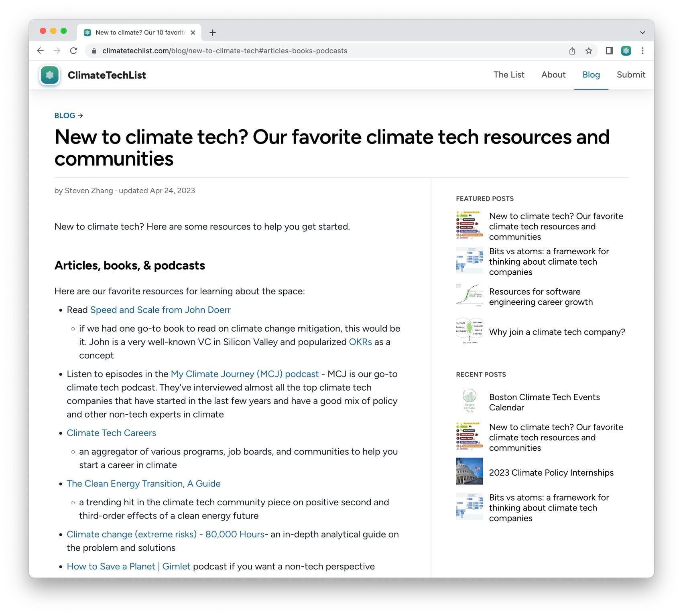
Task: Open The List in the navigation
Action: (x=509, y=75)
